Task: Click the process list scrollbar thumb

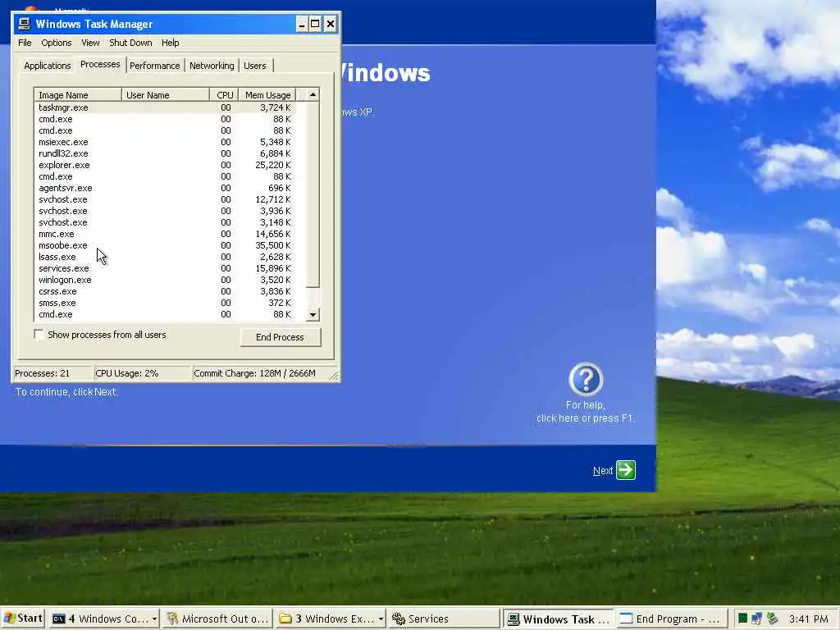Action: [x=313, y=194]
